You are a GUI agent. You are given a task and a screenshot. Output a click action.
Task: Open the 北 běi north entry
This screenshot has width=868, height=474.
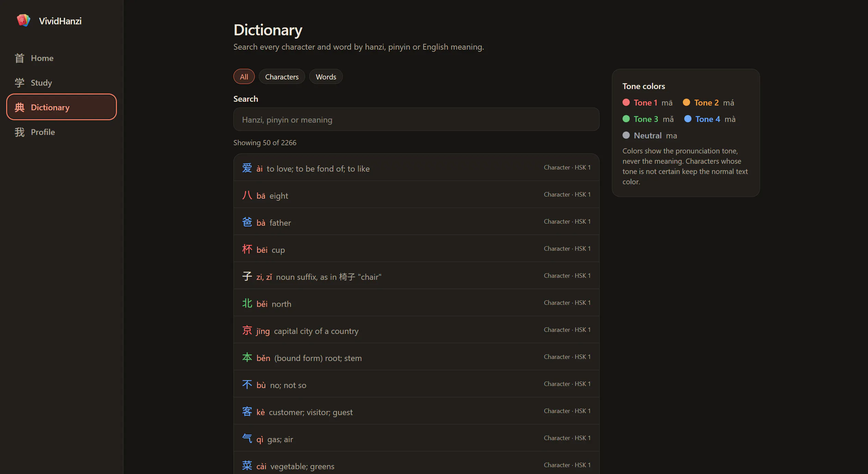coord(416,303)
